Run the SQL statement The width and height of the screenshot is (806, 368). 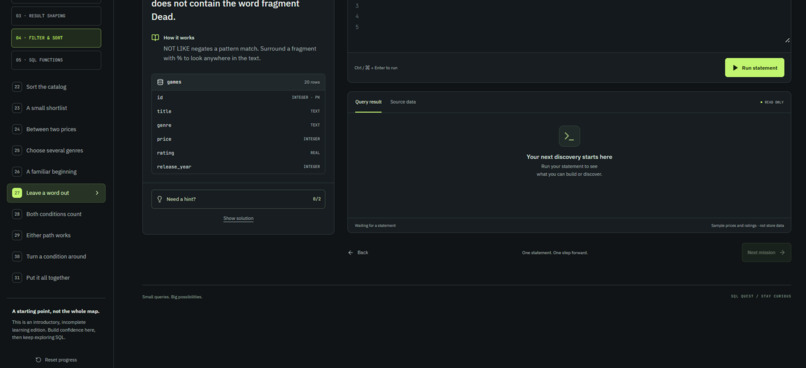click(x=755, y=68)
